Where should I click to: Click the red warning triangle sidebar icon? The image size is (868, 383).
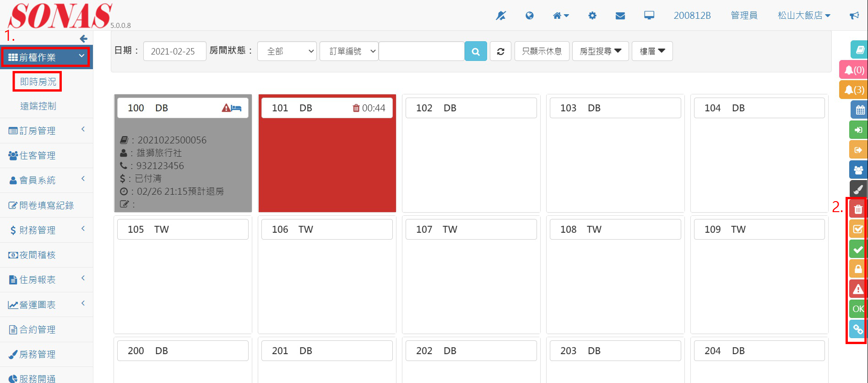tap(857, 289)
